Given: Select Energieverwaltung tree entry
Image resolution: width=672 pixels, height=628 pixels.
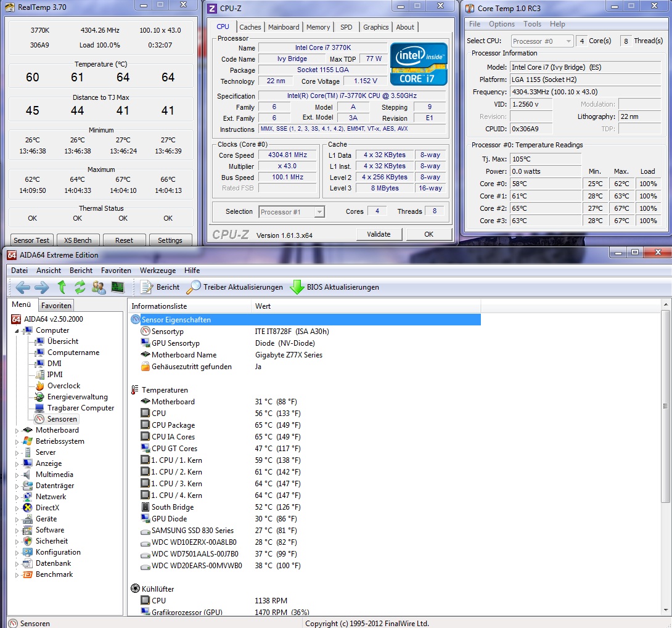Looking at the screenshot, I should [78, 397].
